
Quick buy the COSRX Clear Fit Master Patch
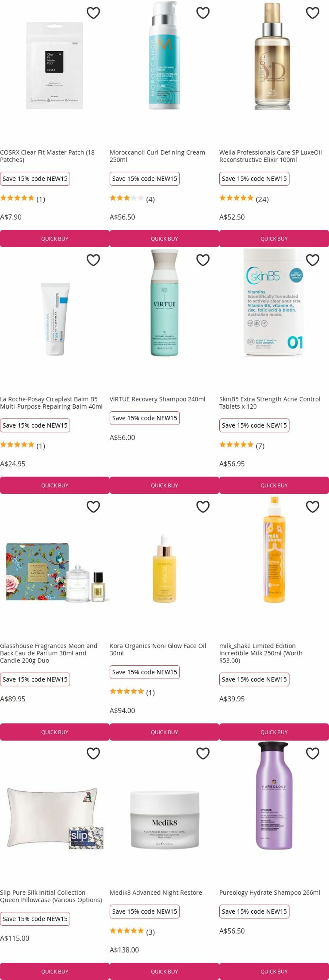point(55,238)
